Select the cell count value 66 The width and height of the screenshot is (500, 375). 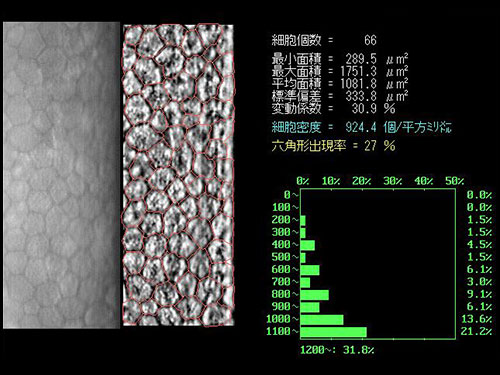tap(370, 40)
